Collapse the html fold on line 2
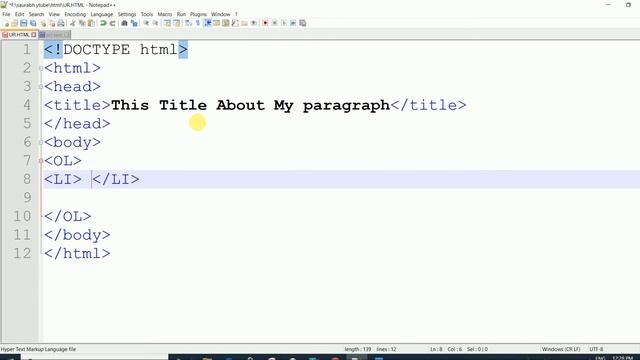This screenshot has height=360, width=640. 41,68
